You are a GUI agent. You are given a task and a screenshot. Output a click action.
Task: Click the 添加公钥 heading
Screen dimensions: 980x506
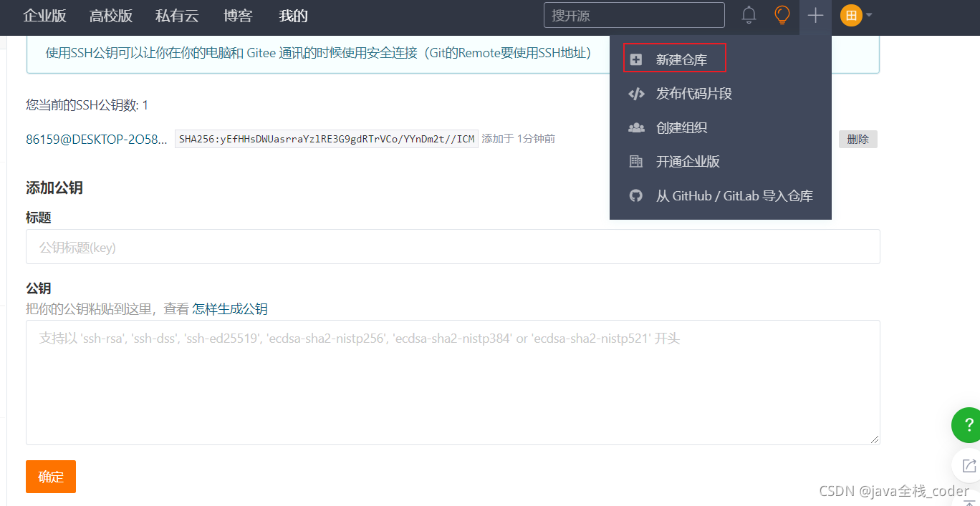click(54, 188)
